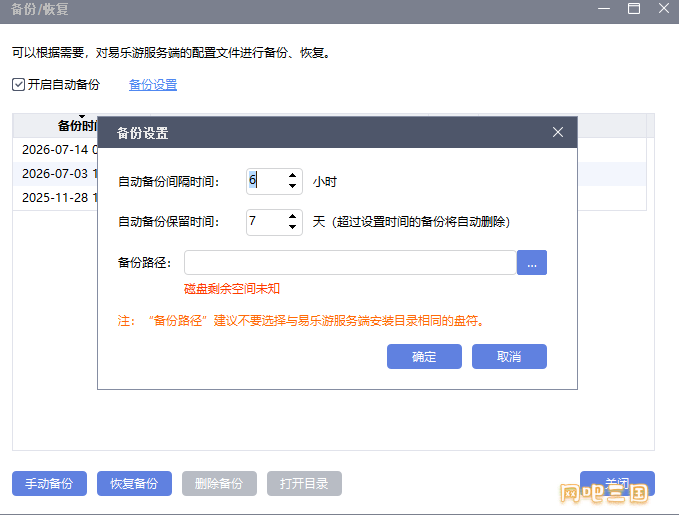Open the backup path browse button (...)
Image resolution: width=679 pixels, height=518 pixels.
click(x=532, y=262)
